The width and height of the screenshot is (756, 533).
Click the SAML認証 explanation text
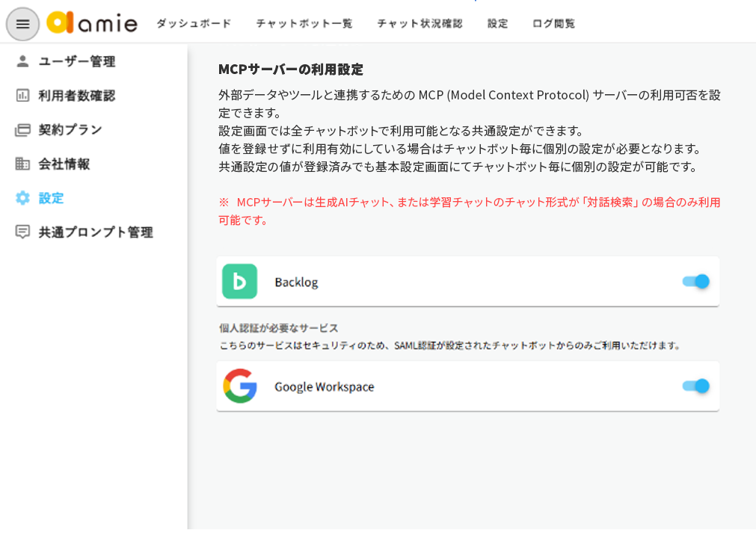pyautogui.click(x=450, y=345)
